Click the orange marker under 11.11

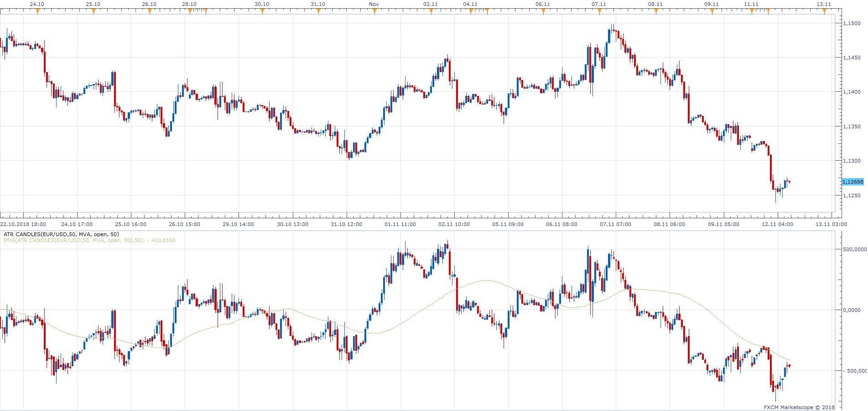(752, 11)
